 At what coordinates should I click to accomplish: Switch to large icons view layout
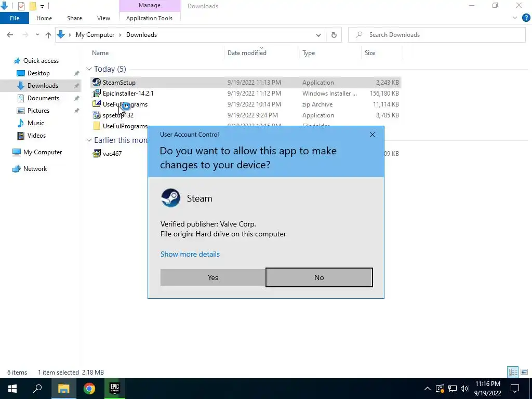(x=524, y=372)
